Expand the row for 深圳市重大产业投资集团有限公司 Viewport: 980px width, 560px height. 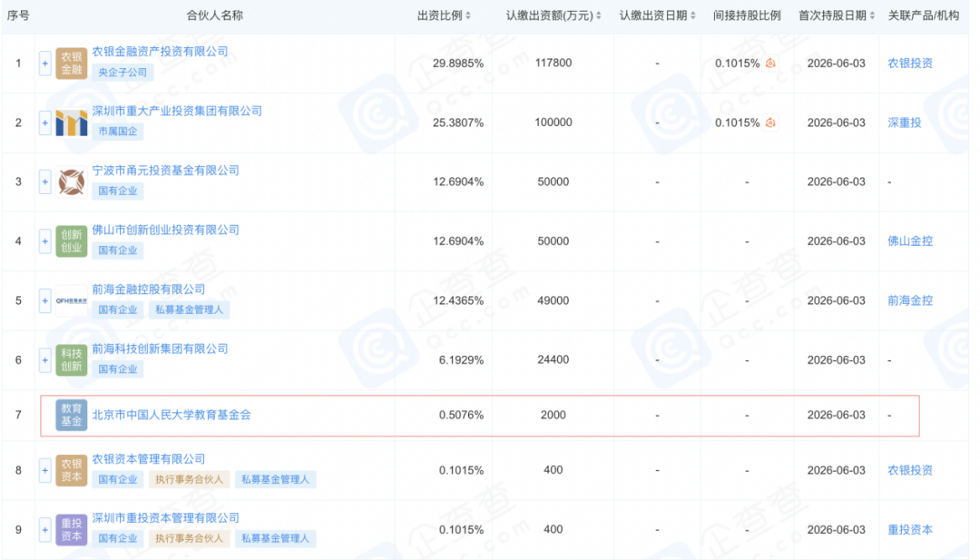coord(45,123)
